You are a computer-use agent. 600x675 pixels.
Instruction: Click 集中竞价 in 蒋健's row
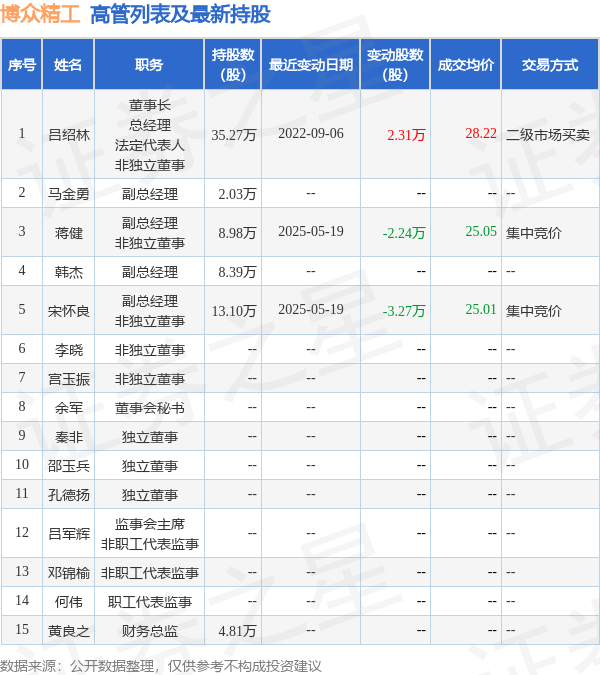(x=534, y=233)
